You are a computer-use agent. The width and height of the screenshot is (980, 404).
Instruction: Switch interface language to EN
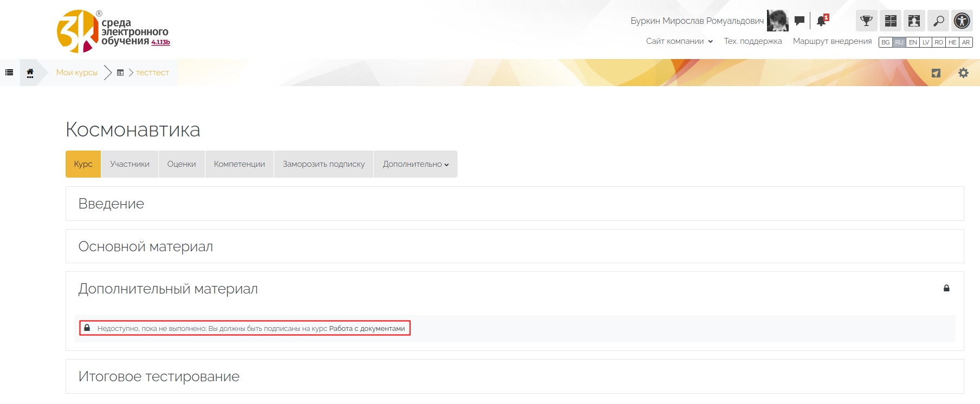tap(913, 42)
